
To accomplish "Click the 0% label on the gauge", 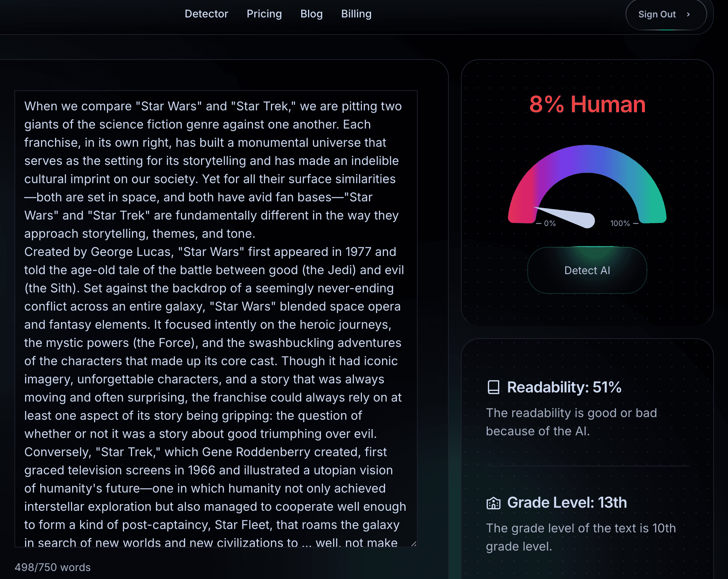I will tap(549, 223).
